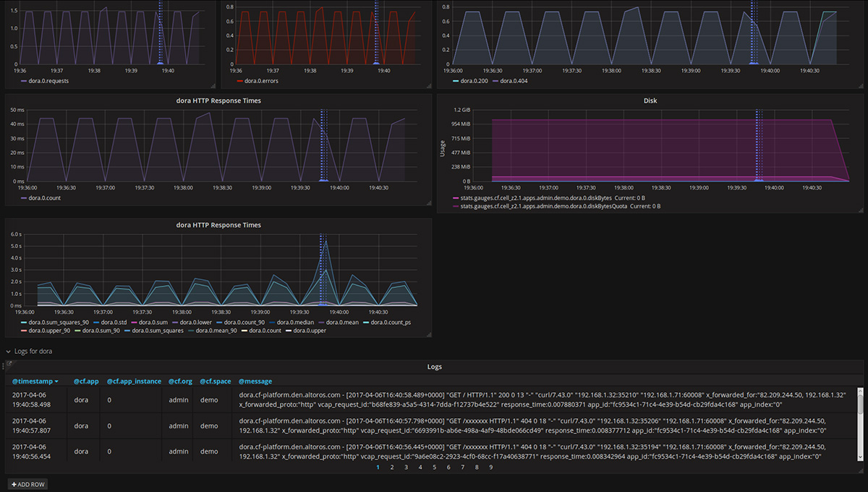Toggle the dora.0.errors series in legend
Image resolution: width=868 pixels, height=492 pixels.
(x=262, y=81)
